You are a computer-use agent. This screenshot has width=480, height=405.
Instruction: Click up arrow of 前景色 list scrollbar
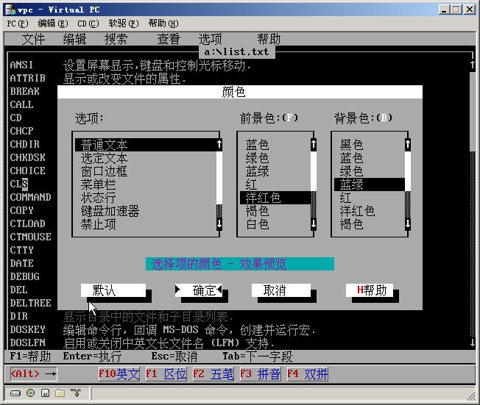point(313,145)
